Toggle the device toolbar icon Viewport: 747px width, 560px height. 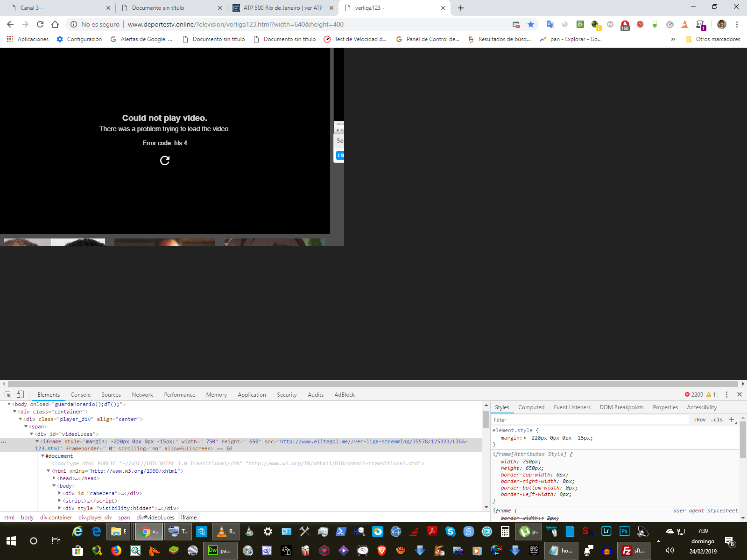[20, 394]
